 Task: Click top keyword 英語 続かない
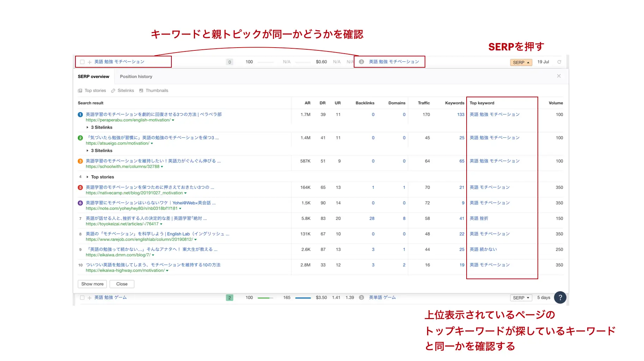[483, 249]
